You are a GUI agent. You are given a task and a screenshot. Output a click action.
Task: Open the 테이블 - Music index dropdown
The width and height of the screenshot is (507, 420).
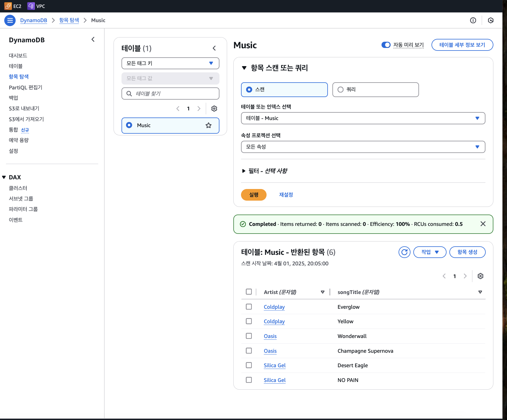click(x=363, y=118)
